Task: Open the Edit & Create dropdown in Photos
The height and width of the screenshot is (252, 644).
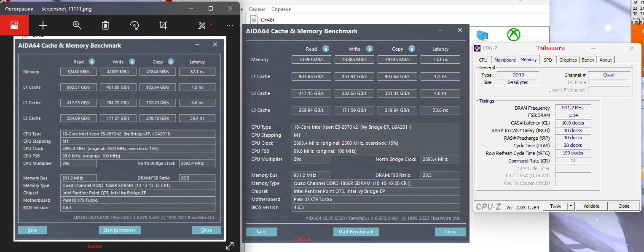Action: (205, 25)
